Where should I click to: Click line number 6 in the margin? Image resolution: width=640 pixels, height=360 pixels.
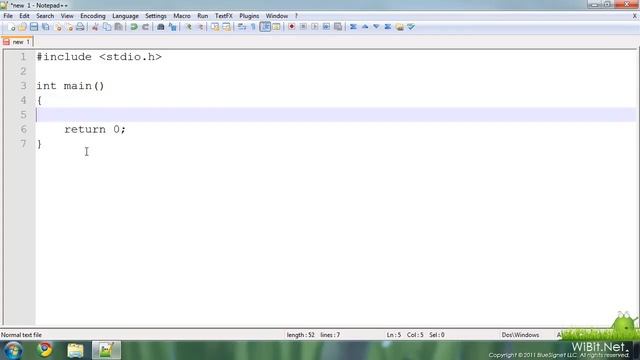click(x=23, y=129)
